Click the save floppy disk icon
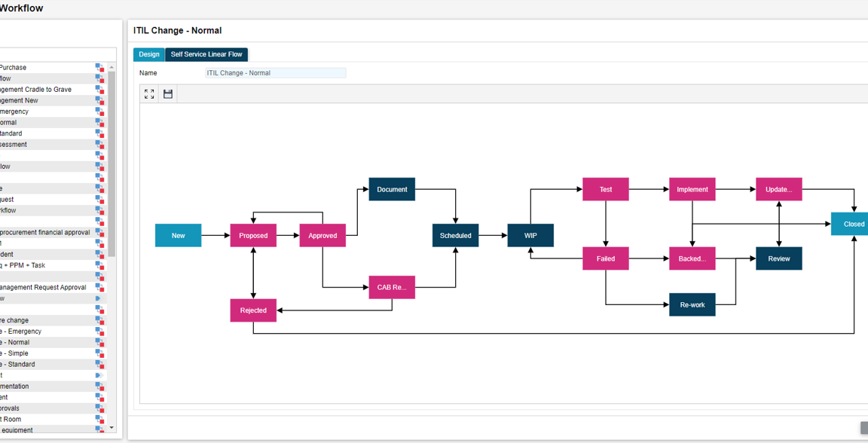Image resolution: width=868 pixels, height=443 pixels. coord(168,94)
